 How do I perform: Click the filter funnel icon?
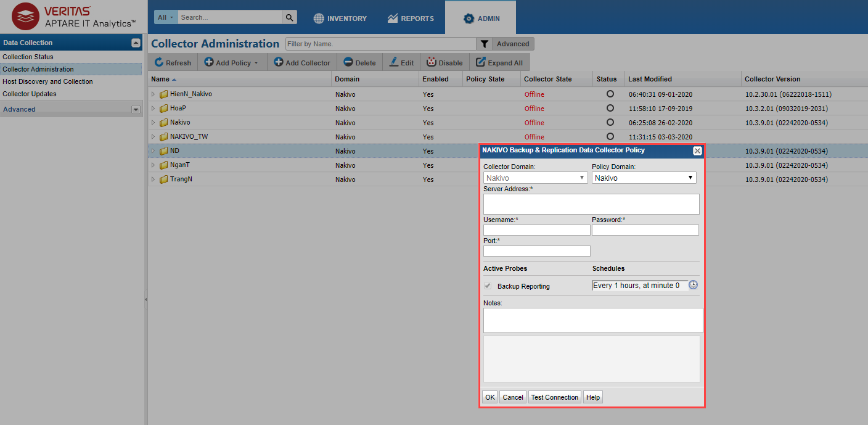point(485,44)
